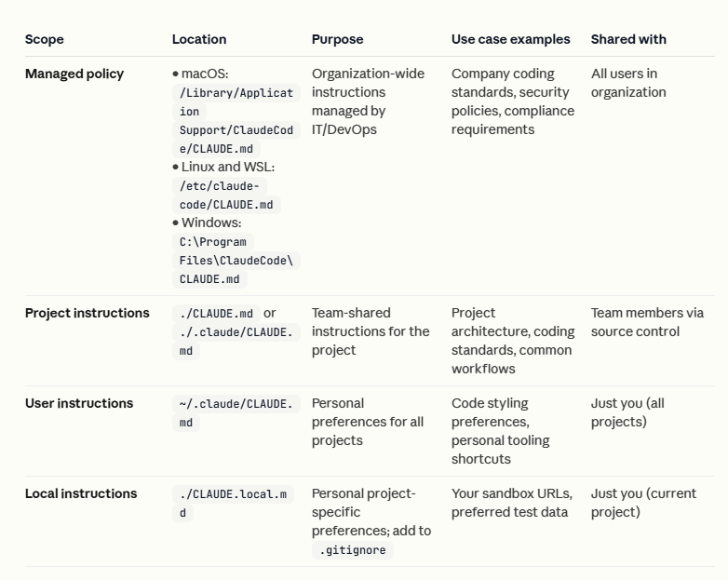Click the ./.claude/CLAUDE.md code snippet

236,342
